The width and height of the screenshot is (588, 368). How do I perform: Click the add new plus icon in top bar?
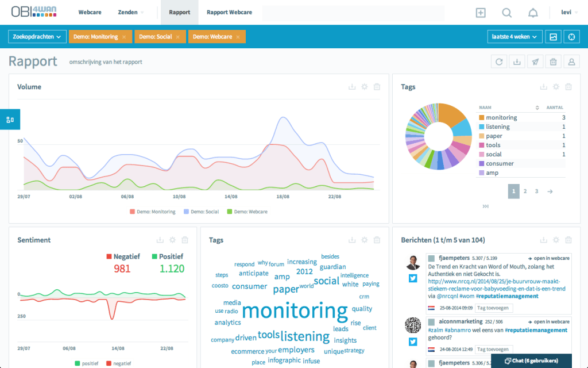[481, 13]
